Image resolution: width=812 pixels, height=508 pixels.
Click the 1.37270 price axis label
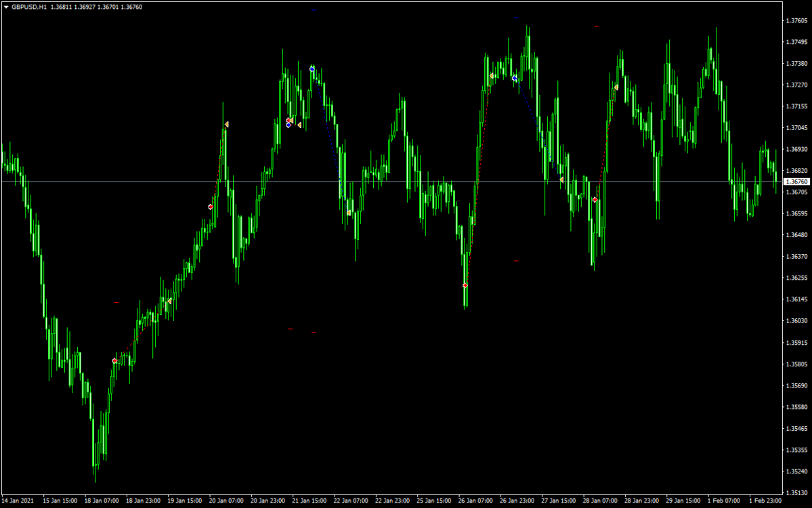tap(796, 85)
